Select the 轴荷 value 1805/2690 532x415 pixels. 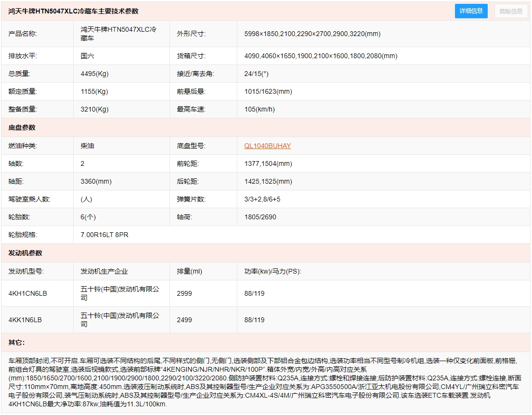[260, 217]
